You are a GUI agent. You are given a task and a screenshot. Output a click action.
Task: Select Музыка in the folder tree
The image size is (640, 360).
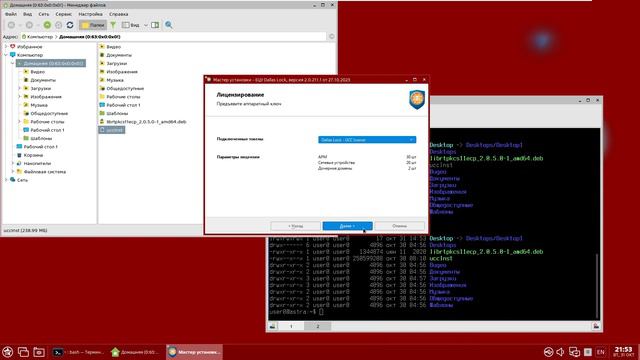[39, 105]
